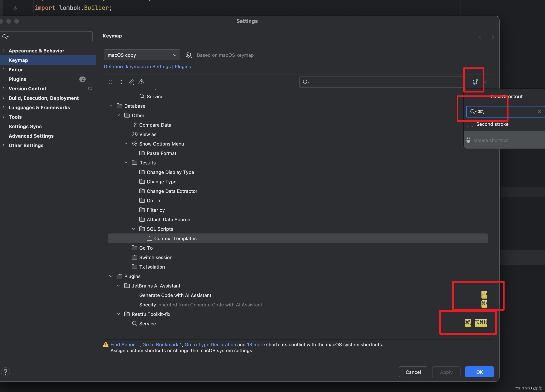This screenshot has height=392, width=545.
Task: Open the macOS copy keymap dropdown
Action: 142,55
